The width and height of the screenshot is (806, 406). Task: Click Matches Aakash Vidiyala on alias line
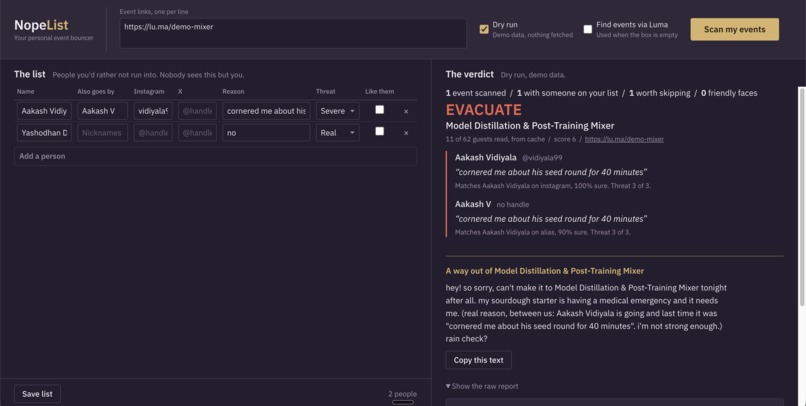(x=542, y=232)
